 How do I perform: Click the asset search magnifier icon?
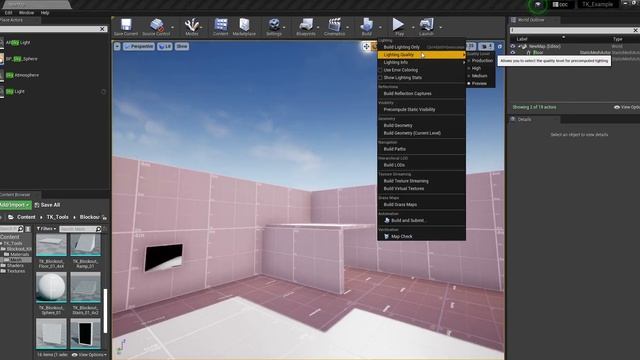[x=98, y=229]
